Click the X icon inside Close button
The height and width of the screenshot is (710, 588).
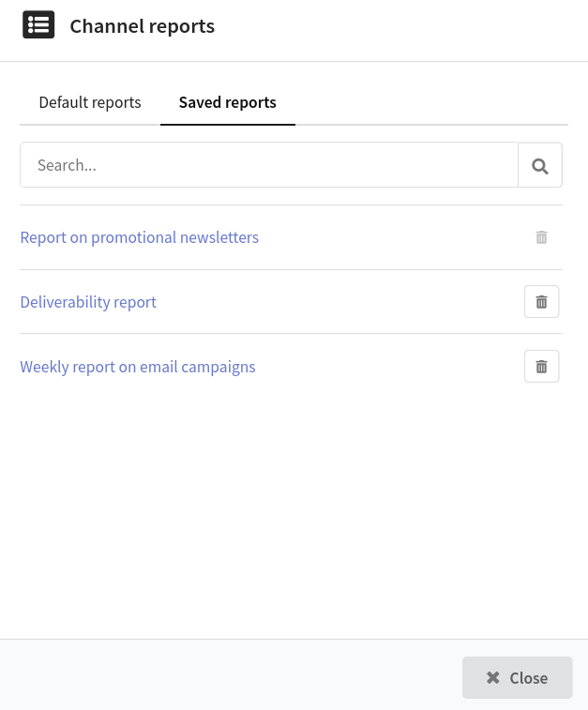tap(493, 678)
